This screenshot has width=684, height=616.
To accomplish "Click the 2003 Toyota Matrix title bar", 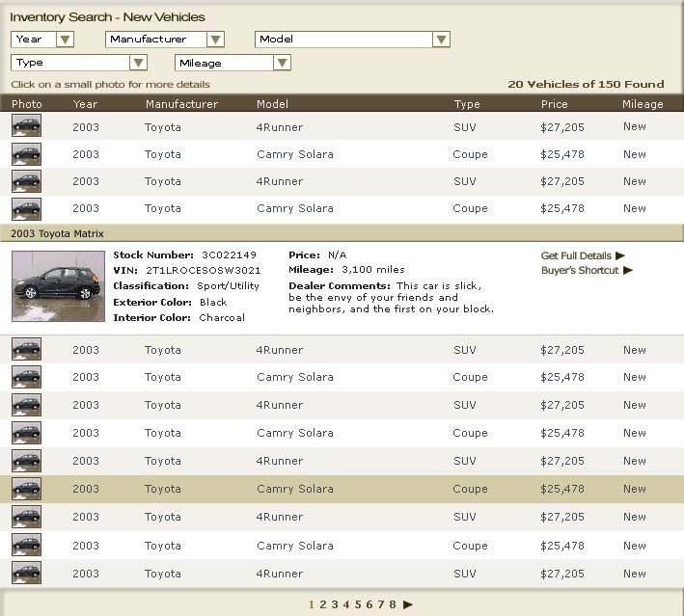I will click(x=342, y=233).
